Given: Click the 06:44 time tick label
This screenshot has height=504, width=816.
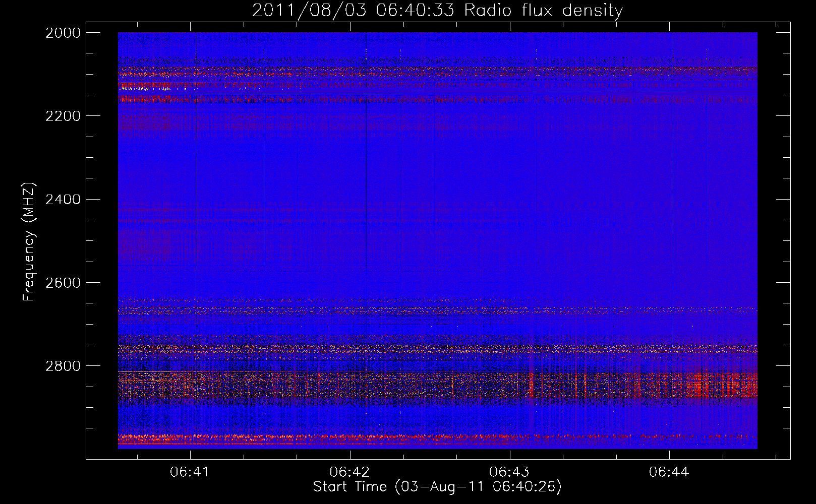Looking at the screenshot, I should 669,472.
